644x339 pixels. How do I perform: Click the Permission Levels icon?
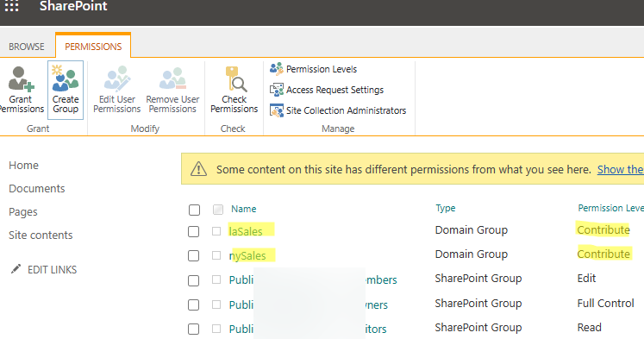coord(277,69)
